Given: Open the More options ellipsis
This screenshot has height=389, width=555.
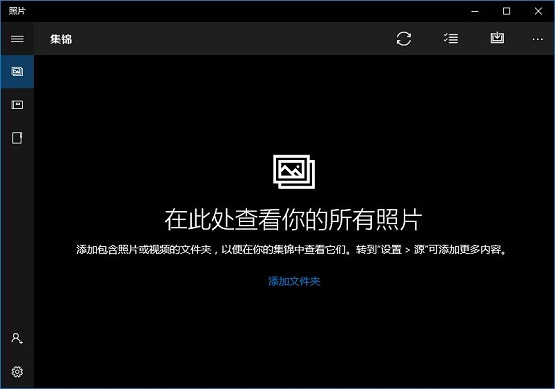Looking at the screenshot, I should [x=537, y=39].
